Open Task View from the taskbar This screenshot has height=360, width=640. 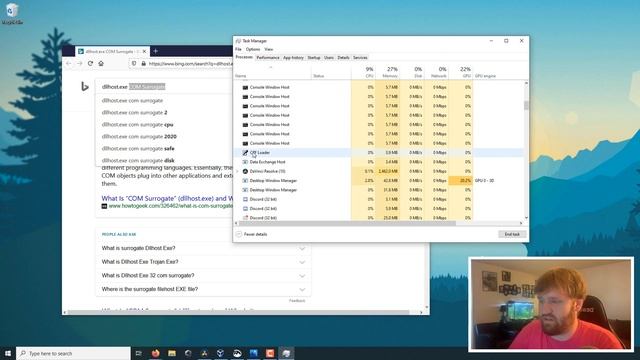[x=138, y=353]
